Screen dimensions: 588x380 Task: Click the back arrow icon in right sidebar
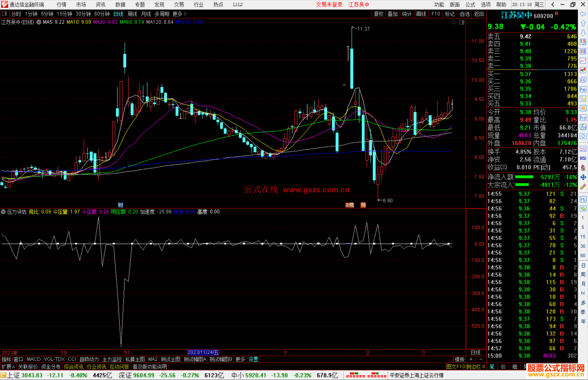[583, 14]
